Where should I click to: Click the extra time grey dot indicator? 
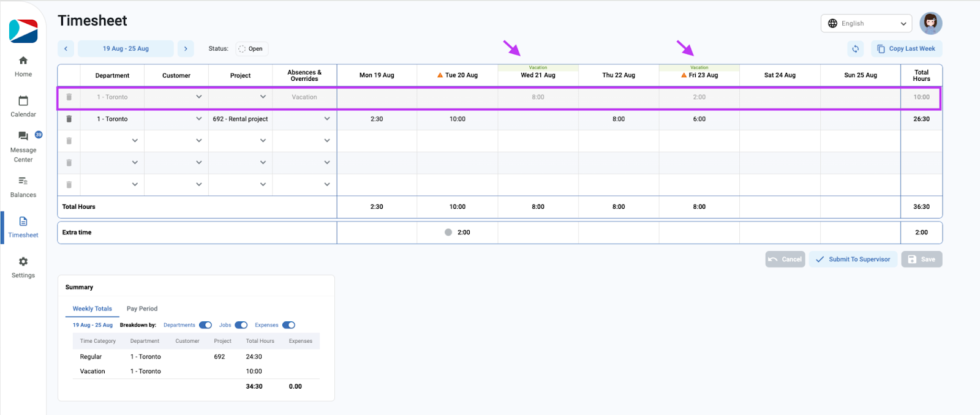(448, 233)
